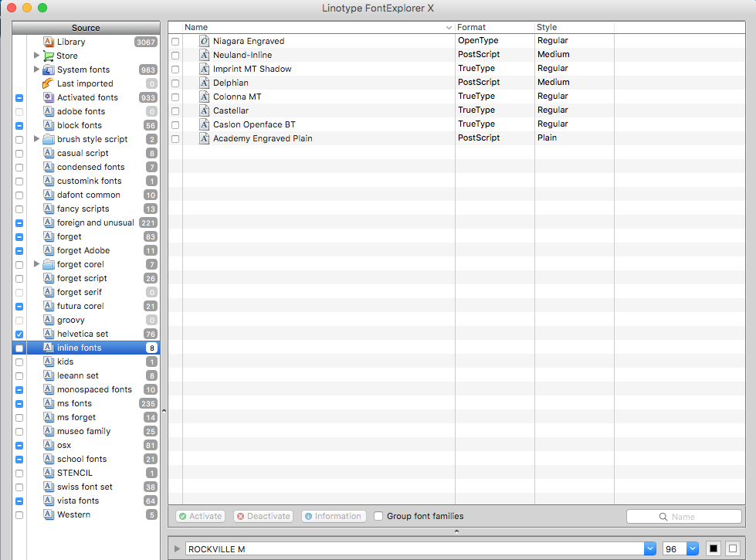756x560 pixels.
Task: Click the collapse arrow above preview pane
Action: [456, 531]
